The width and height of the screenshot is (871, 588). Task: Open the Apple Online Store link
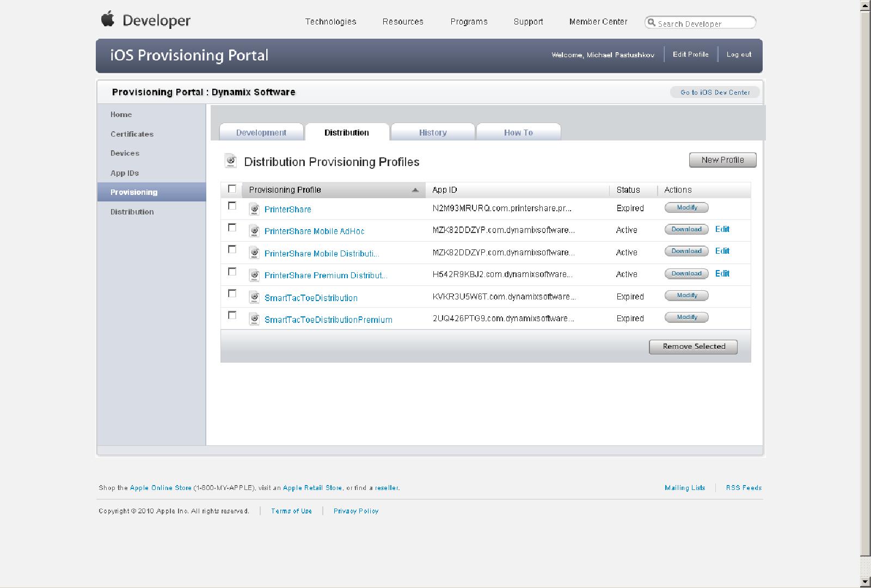161,488
